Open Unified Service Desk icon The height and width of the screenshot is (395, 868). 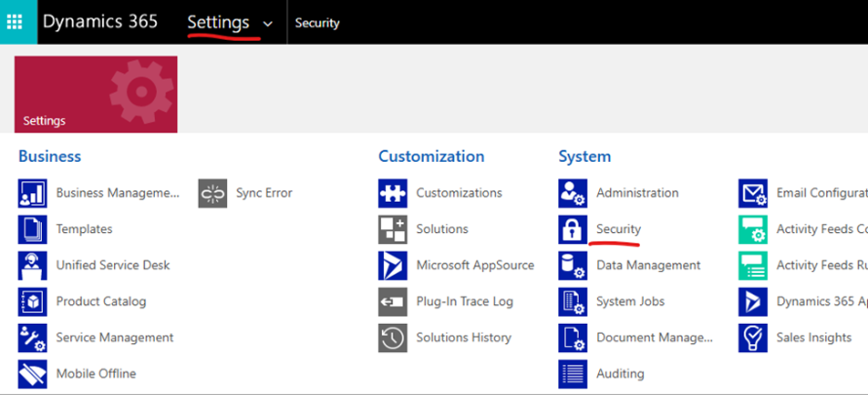[32, 265]
